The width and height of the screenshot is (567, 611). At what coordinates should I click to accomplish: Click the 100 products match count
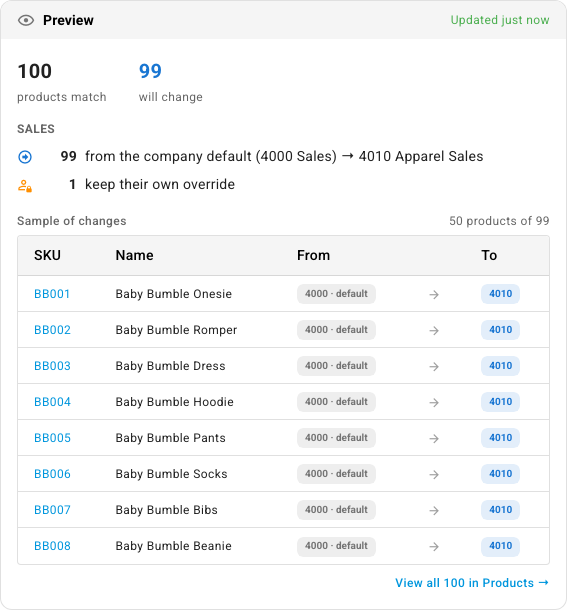point(34,71)
